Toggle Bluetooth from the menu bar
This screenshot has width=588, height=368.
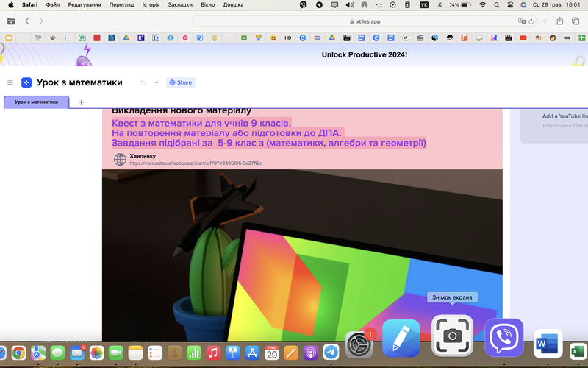pyautogui.click(x=440, y=5)
